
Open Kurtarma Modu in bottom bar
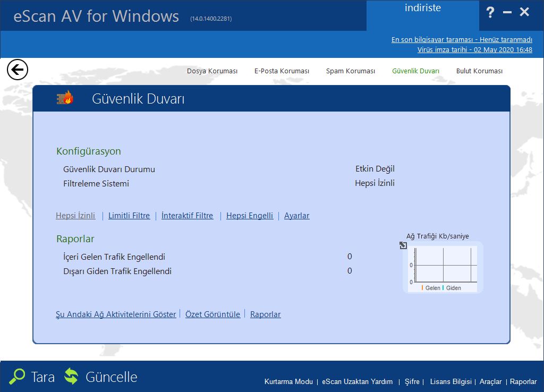pyautogui.click(x=288, y=381)
